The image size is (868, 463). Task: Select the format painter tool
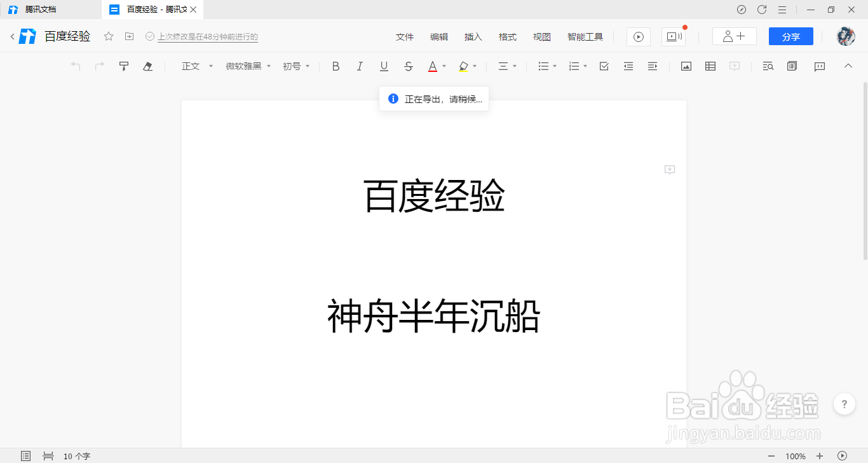tap(124, 66)
